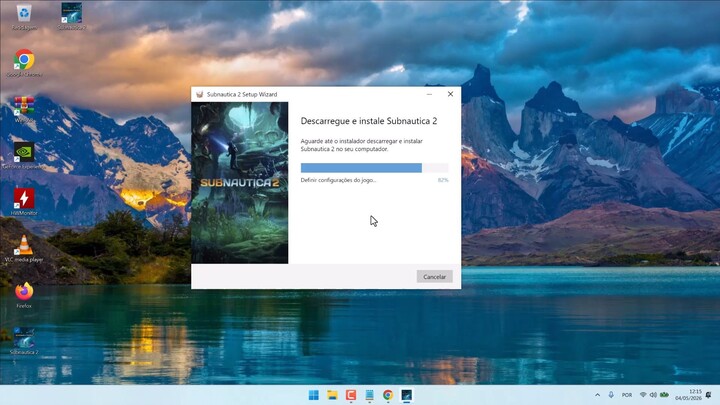
Task: Open the HWMonitor desktop shortcut
Action: click(x=24, y=202)
